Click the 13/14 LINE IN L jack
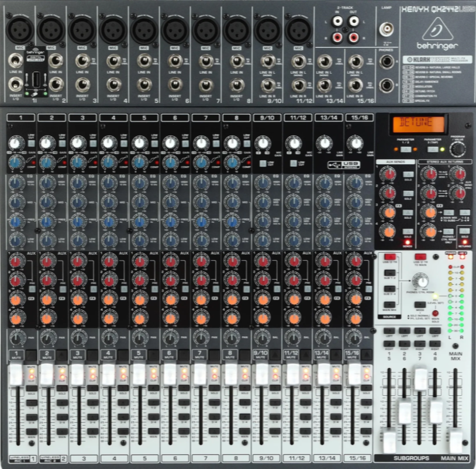Viewport: 476px width, 469px height. tap(324, 61)
